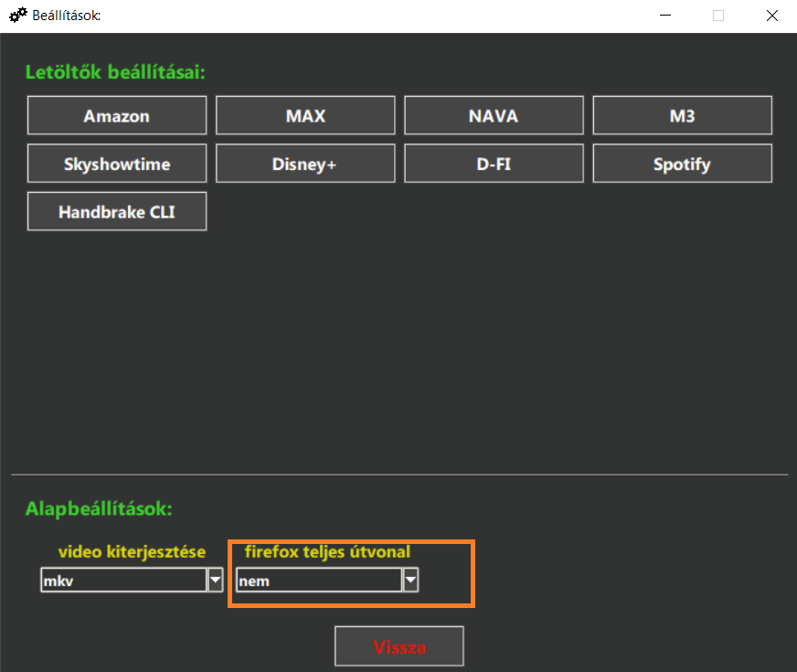The width and height of the screenshot is (797, 672).
Task: Open Handbrake CLI settings
Action: 117,211
